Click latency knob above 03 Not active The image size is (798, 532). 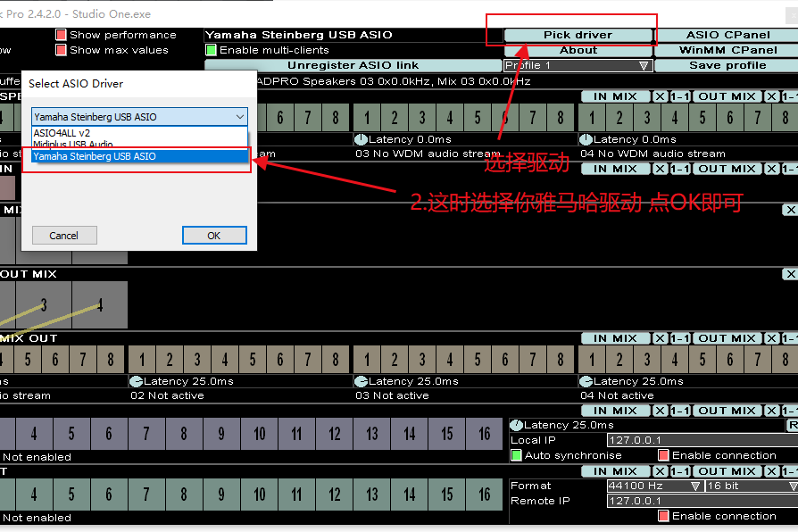tap(361, 381)
